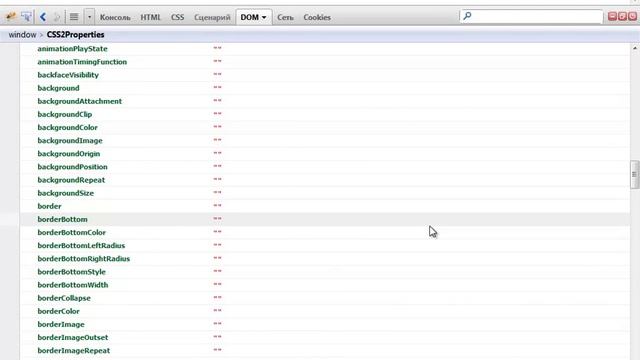640x360 pixels.
Task: Click the background property name
Action: tap(58, 88)
